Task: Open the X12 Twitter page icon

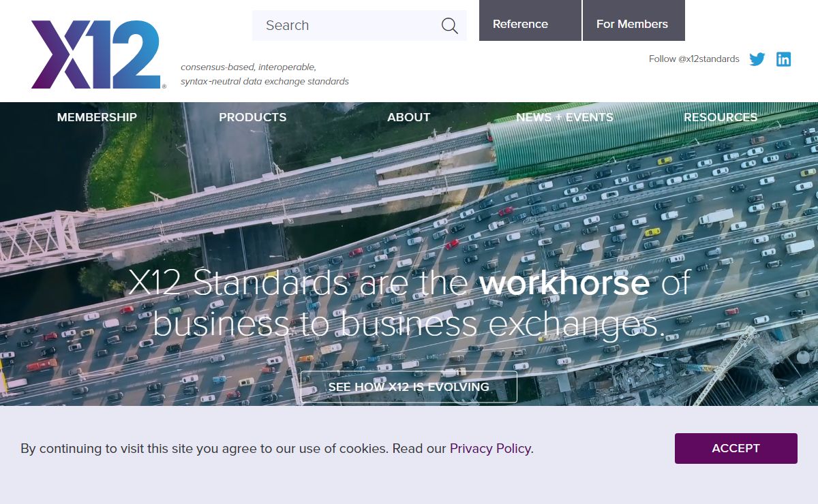Action: [757, 59]
